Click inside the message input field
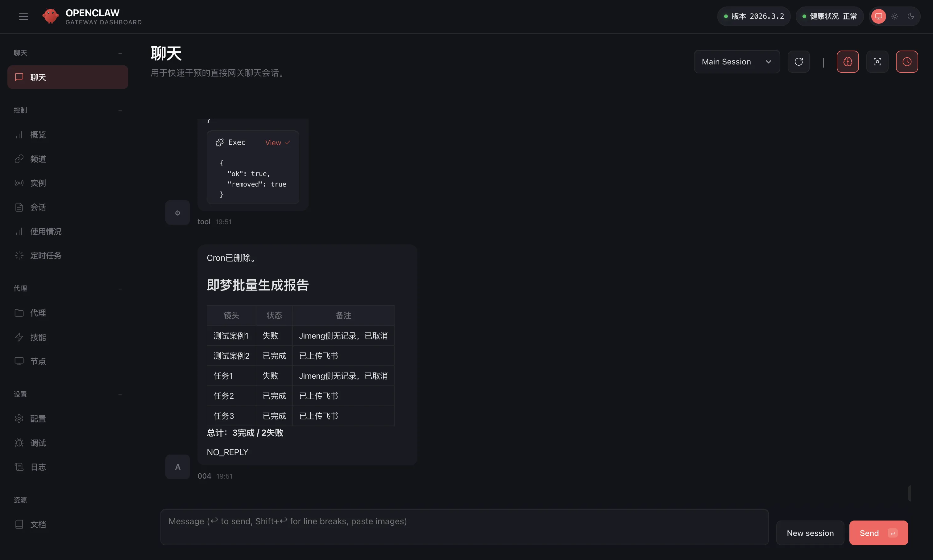 click(453, 527)
